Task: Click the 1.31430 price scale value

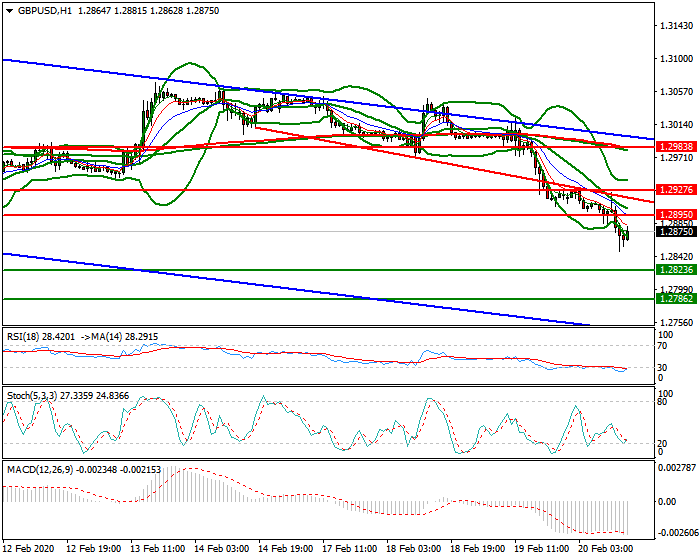Action: pos(677,26)
